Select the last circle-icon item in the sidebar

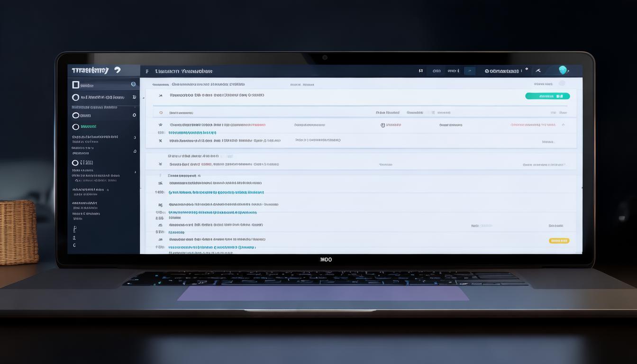pyautogui.click(x=75, y=163)
